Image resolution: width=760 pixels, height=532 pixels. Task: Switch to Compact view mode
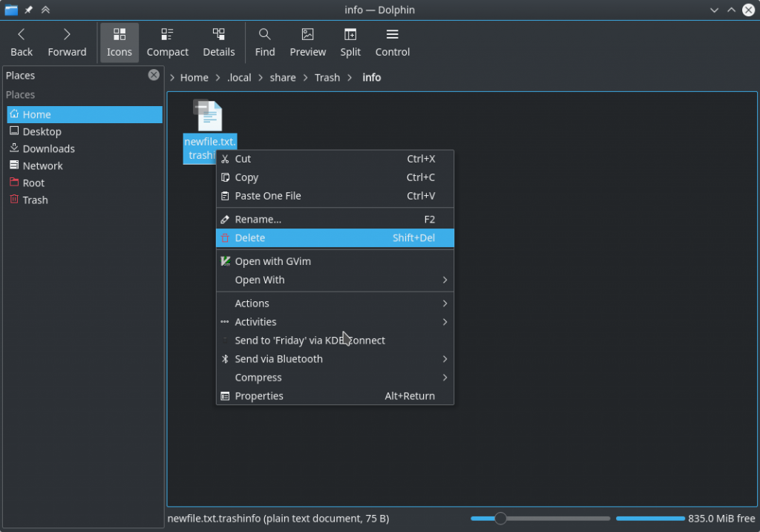167,42
